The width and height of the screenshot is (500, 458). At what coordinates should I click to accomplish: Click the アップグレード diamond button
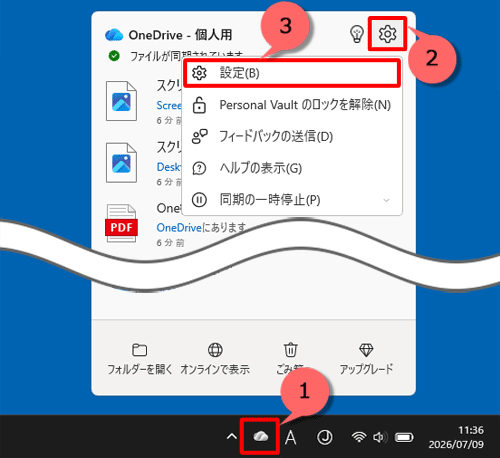coord(366,359)
